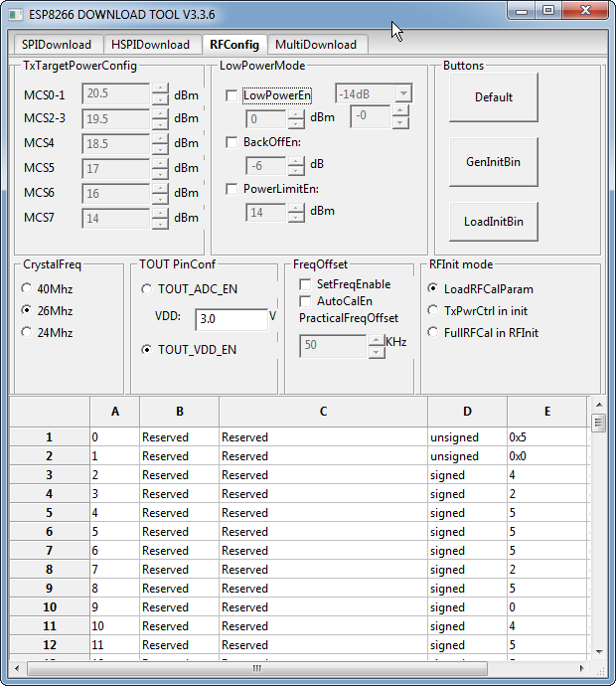Viewport: 616px width, 686px height.
Task: Select the RFConfig tab
Action: 234,44
